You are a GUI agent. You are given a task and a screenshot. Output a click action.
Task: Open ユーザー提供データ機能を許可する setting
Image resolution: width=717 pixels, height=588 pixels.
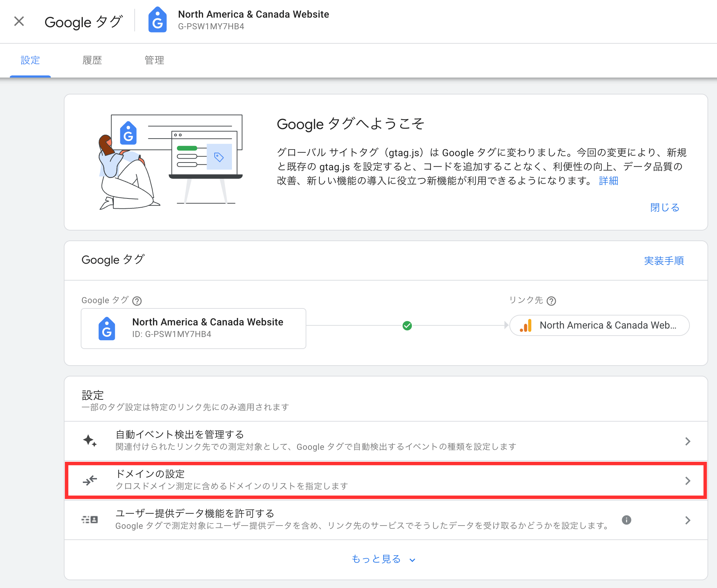click(x=386, y=520)
